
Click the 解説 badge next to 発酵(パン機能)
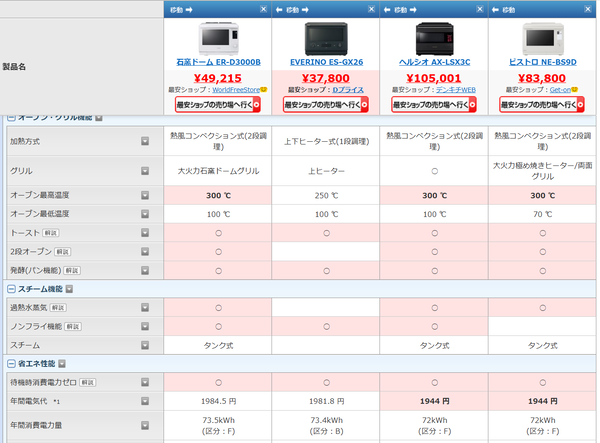click(72, 270)
